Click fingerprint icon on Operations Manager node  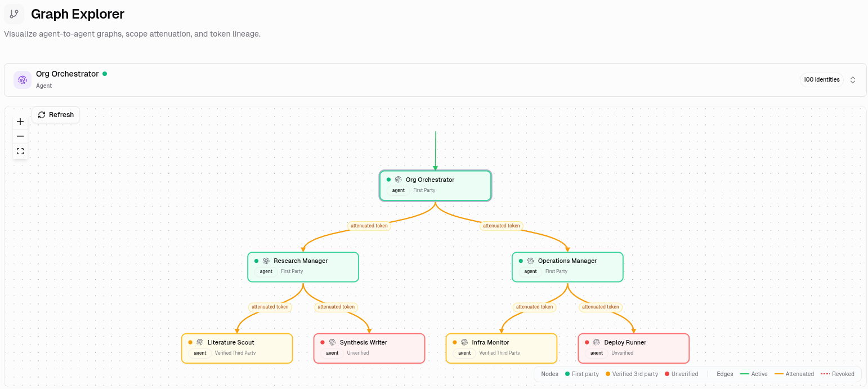530,261
